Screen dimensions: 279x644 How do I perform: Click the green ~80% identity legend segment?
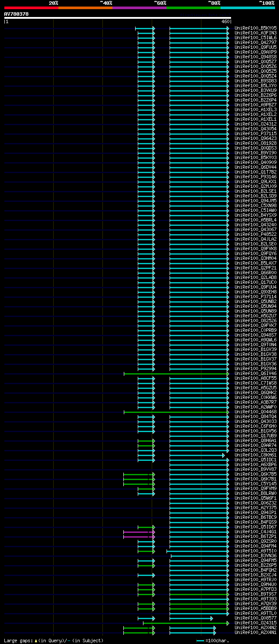[x=193, y=8]
